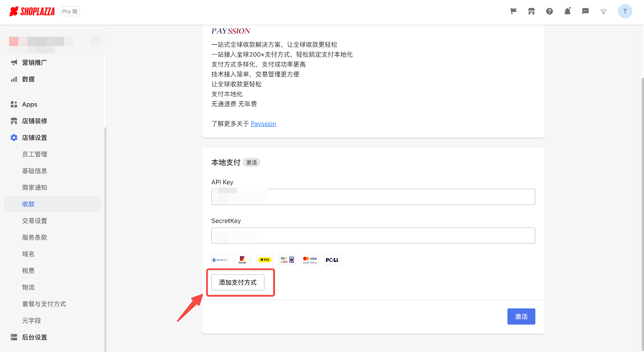Viewport: 644px width, 352px height.
Task: Click the Konbini payment logo
Action: tap(242, 260)
